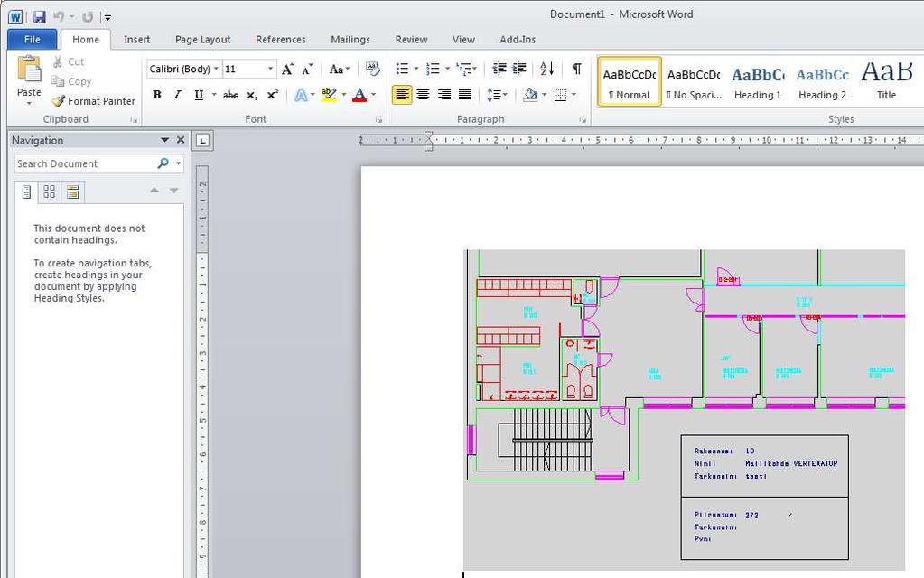This screenshot has width=924, height=578.
Task: Open the Change Case Aa dropdown
Action: pyautogui.click(x=339, y=70)
